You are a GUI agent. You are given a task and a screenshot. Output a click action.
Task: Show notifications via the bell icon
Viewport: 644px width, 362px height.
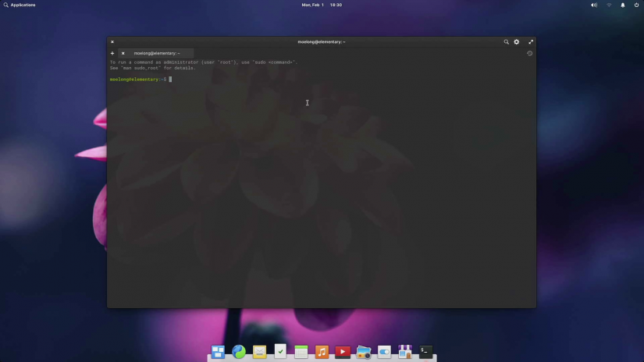pyautogui.click(x=623, y=5)
